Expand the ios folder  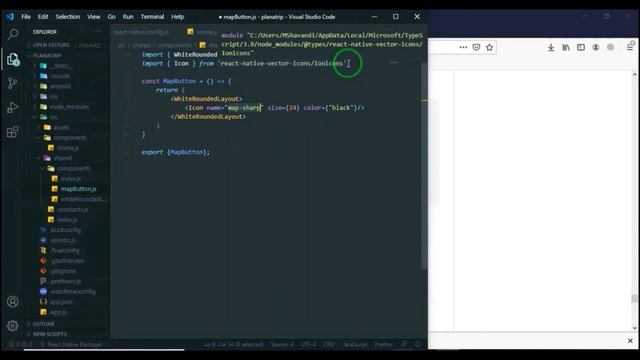coord(54,96)
